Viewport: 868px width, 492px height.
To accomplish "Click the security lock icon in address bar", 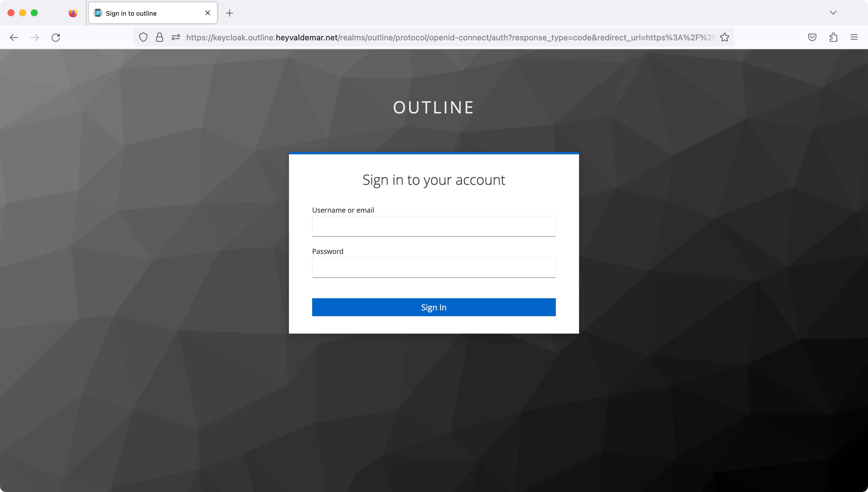I will (x=159, y=37).
